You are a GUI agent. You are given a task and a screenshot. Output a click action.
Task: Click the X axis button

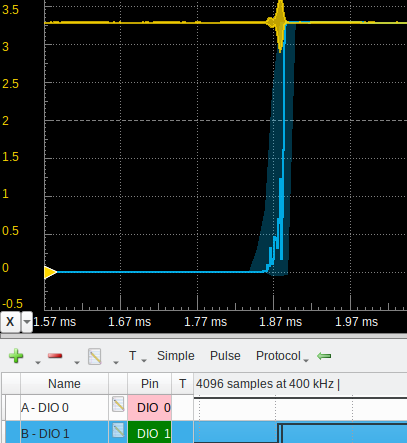(10, 322)
